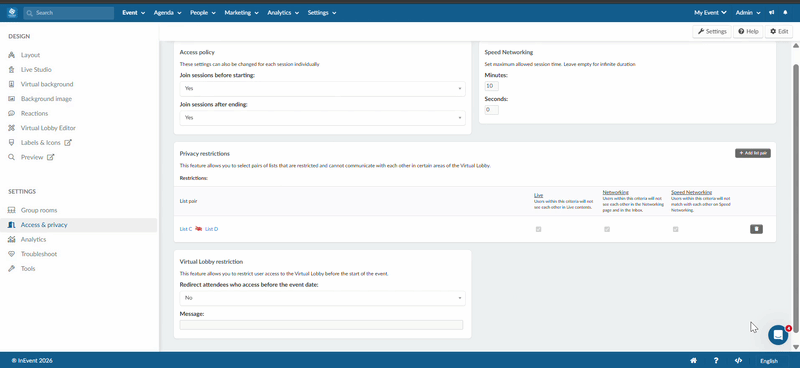Click the Group rooms sidebar icon
Image resolution: width=800 pixels, height=368 pixels.
pos(12,210)
